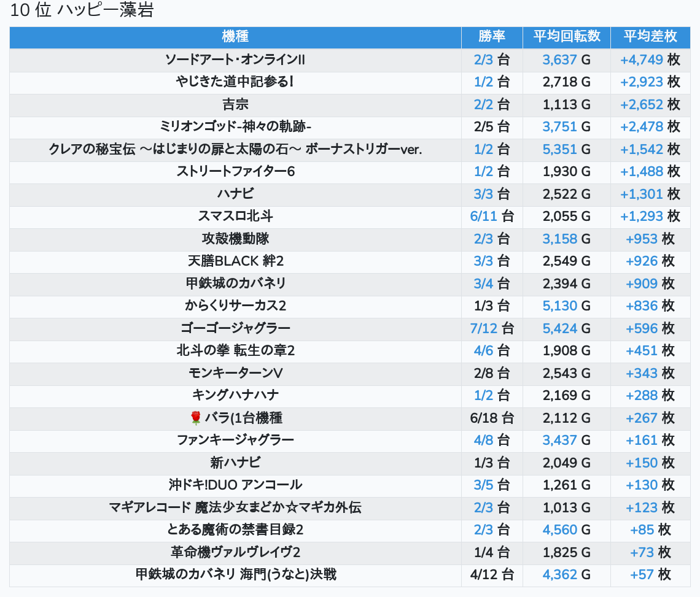Click the average spins 1,113 G
Viewport: 700px width, 597px height.
(567, 104)
